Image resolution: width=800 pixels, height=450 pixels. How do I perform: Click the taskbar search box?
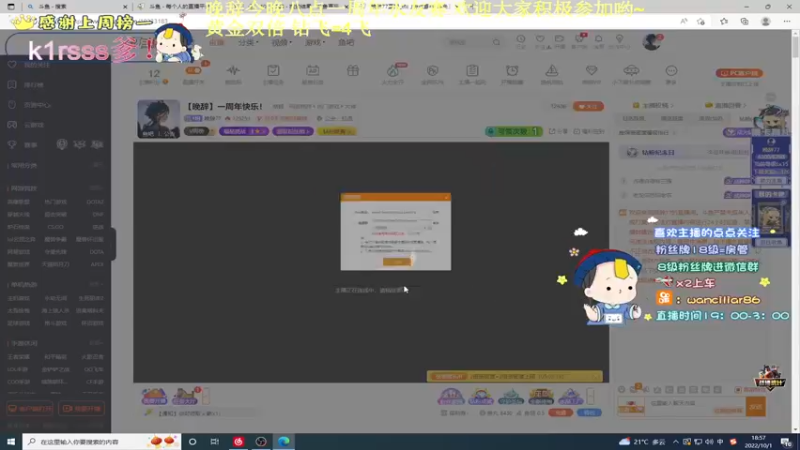pos(102,441)
